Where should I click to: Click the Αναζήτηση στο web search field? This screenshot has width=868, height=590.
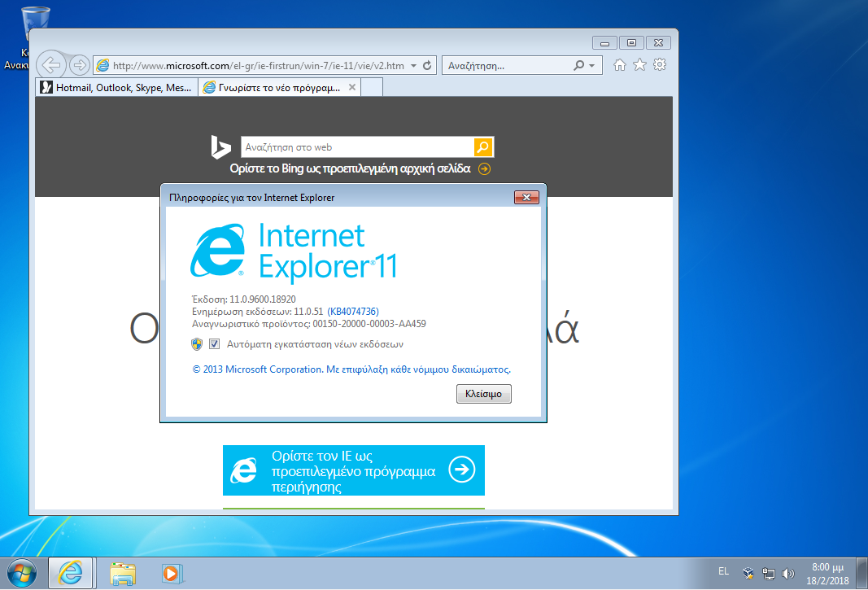[358, 147]
